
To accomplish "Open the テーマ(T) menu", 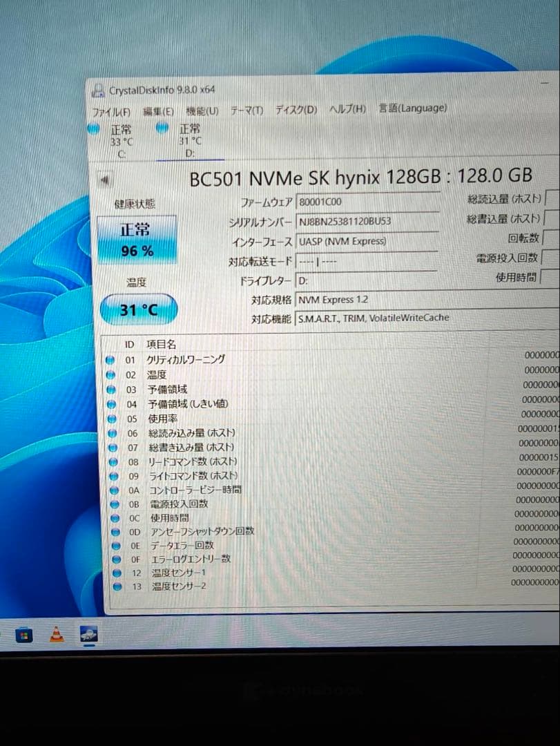I will [247, 111].
